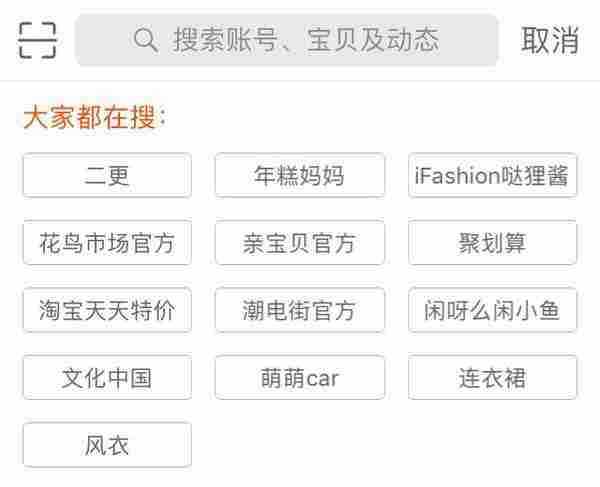Image resolution: width=600 pixels, height=487 pixels.
Task: Click the magnifier search icon
Action: (x=146, y=41)
